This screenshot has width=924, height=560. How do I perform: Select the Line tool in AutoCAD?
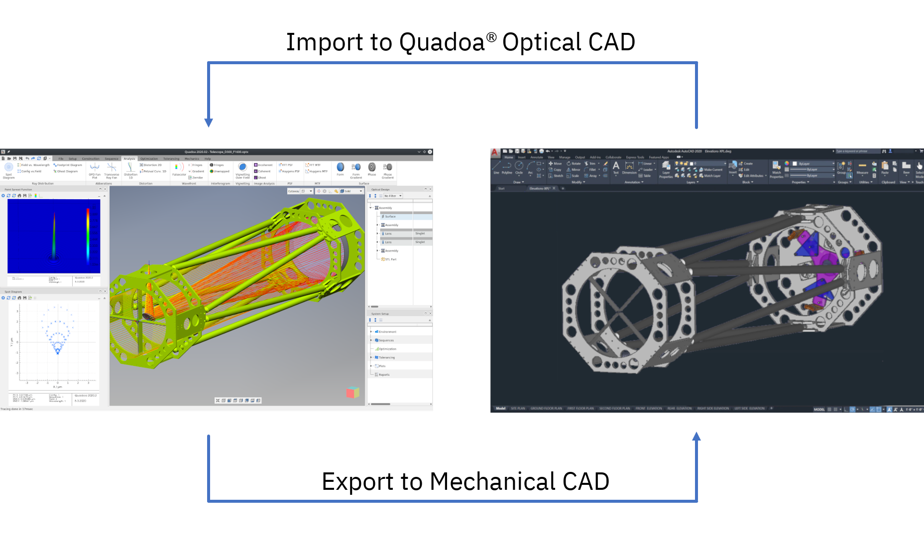point(496,168)
